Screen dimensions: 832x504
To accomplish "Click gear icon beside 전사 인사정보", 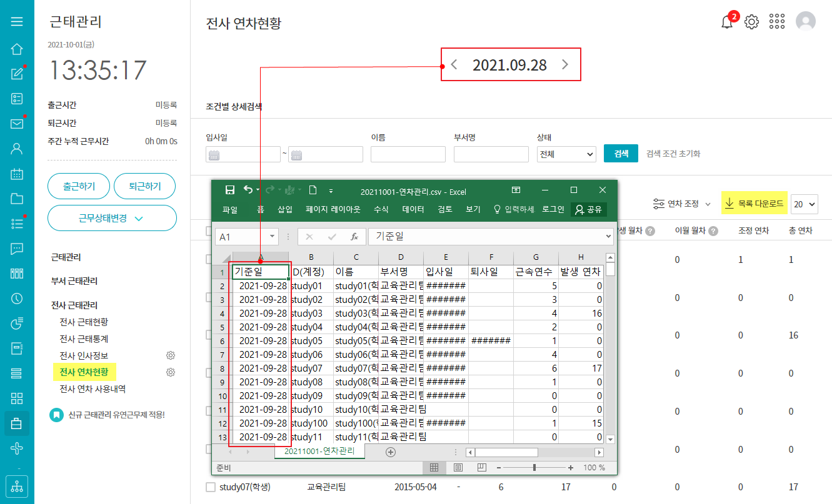I will coord(170,355).
